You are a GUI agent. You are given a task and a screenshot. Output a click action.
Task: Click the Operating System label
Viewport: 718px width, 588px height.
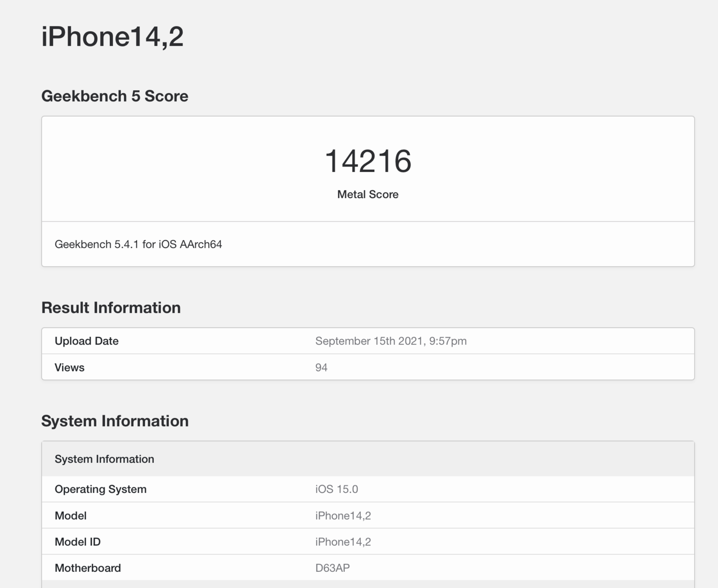(x=100, y=489)
